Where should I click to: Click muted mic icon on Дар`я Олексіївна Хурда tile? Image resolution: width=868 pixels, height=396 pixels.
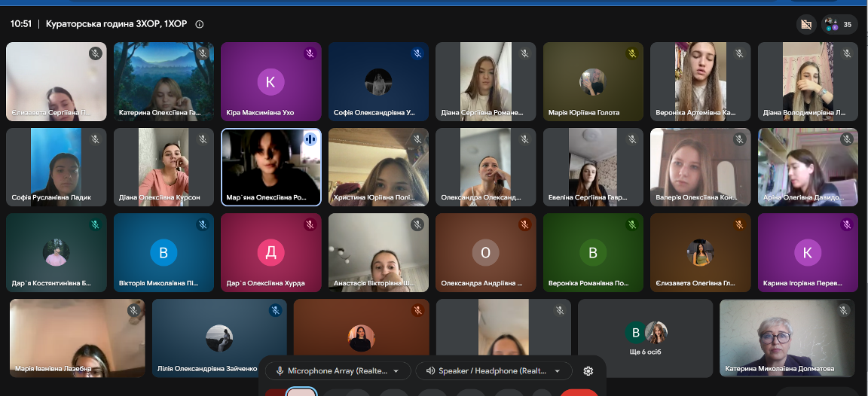coord(310,224)
